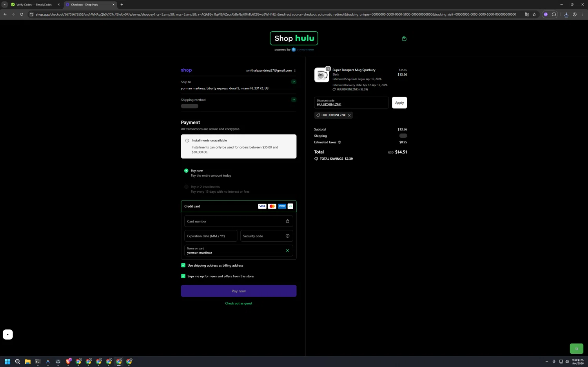Apply the discount code
This screenshot has height=367, width=588.
(x=399, y=103)
